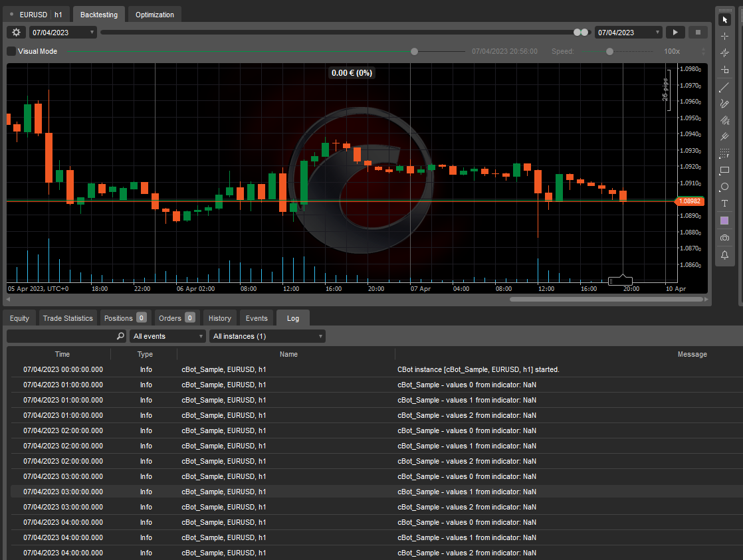Viewport: 743px width, 560px height.
Task: Open the purple drawing color swatch
Action: [724, 221]
